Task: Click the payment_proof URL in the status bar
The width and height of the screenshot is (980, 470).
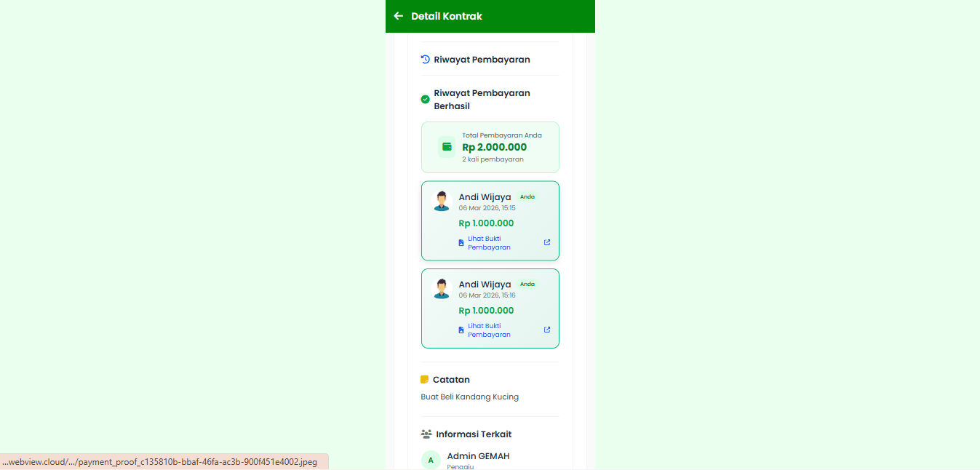Action: 160,461
